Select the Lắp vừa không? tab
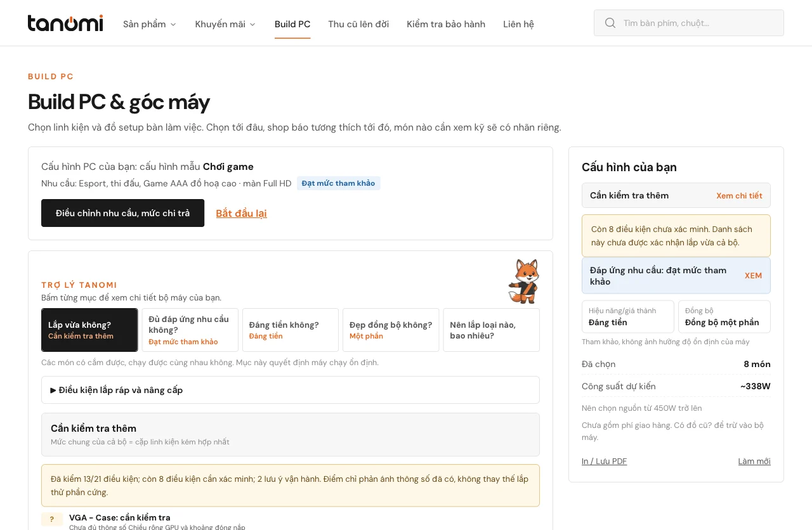The height and width of the screenshot is (530, 812). 89,330
